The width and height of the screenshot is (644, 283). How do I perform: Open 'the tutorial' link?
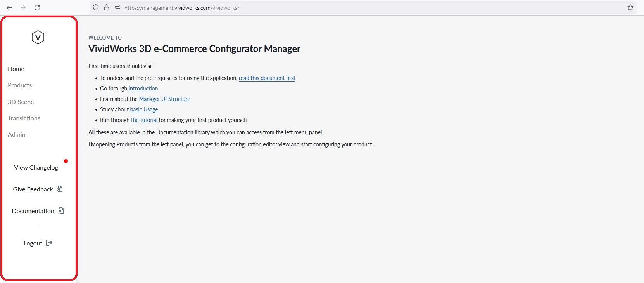pyautogui.click(x=144, y=120)
